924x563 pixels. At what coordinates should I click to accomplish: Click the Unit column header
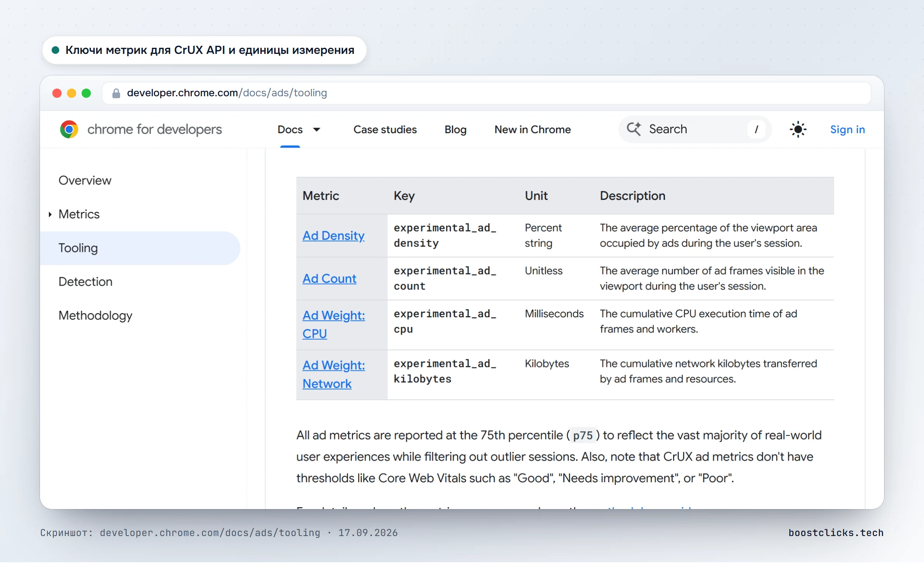pos(536,196)
